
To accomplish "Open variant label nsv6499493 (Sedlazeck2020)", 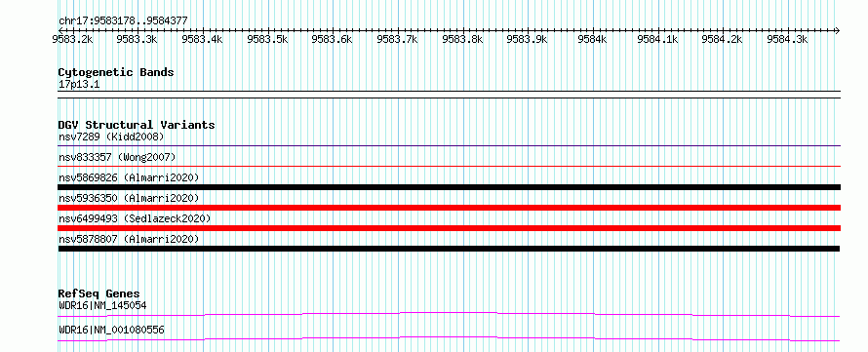I will tap(135, 218).
